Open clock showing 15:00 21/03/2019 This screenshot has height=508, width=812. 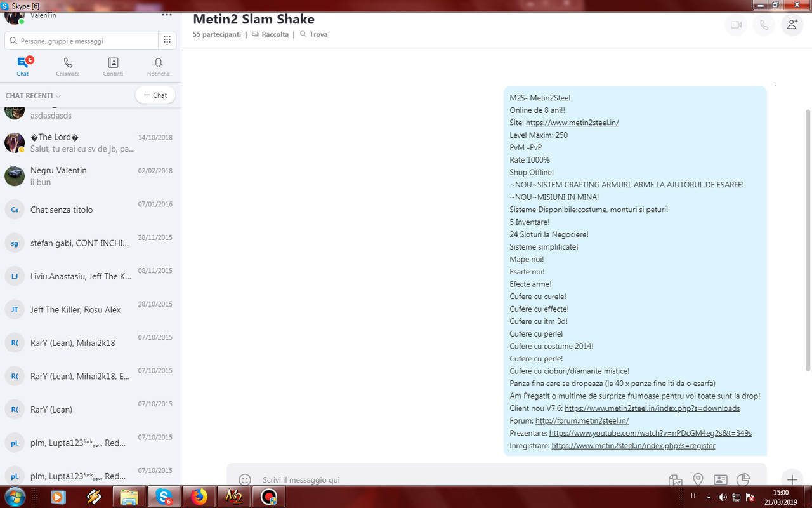pyautogui.click(x=781, y=497)
